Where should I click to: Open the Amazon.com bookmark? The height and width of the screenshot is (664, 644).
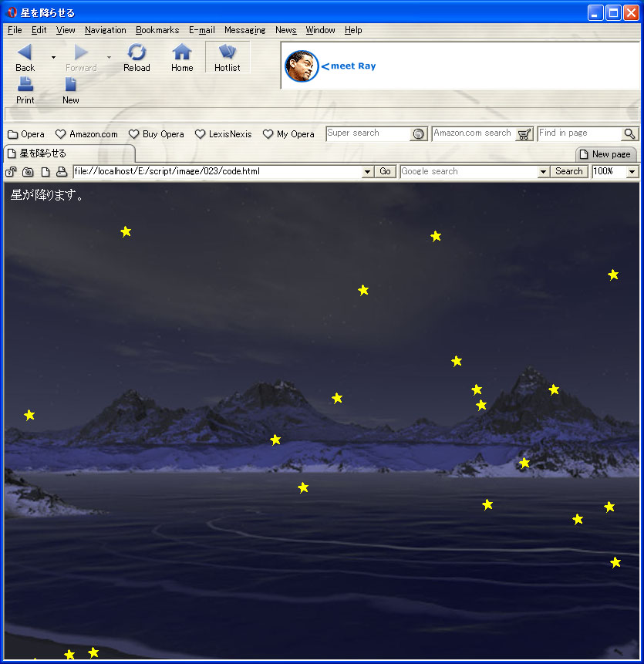coord(86,134)
